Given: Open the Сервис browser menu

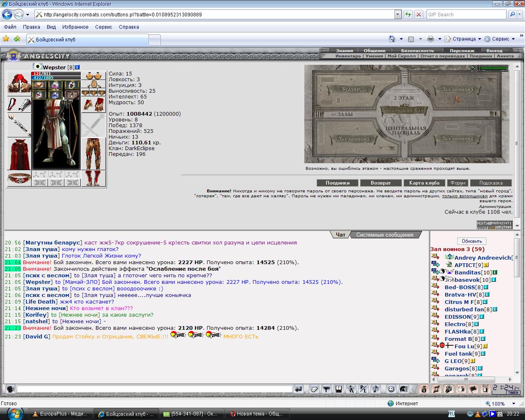Looking at the screenshot, I should [103, 27].
